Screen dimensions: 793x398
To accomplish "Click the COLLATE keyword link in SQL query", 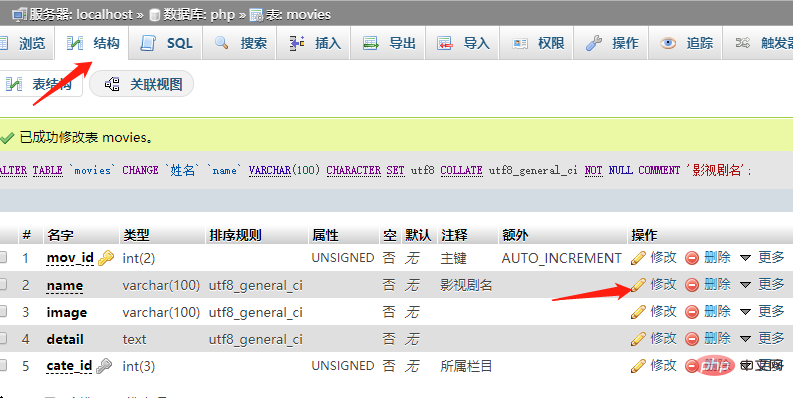I will point(461,170).
